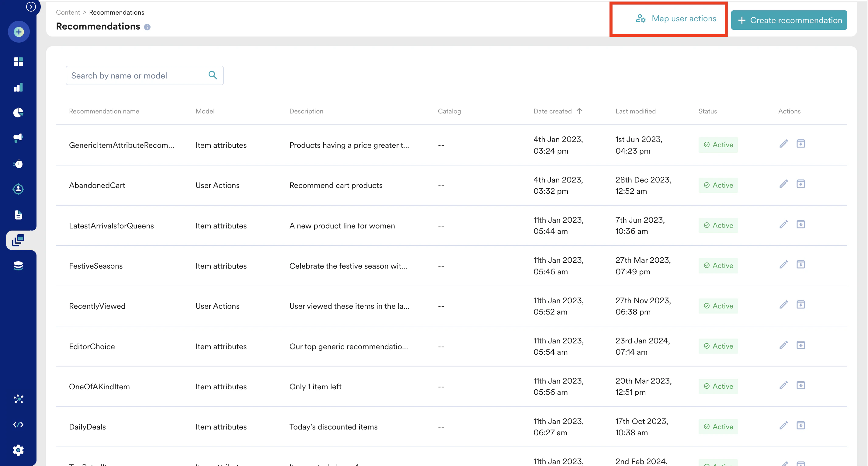Click Create recommendation button
Screen dimensions: 868x466
click(x=789, y=20)
